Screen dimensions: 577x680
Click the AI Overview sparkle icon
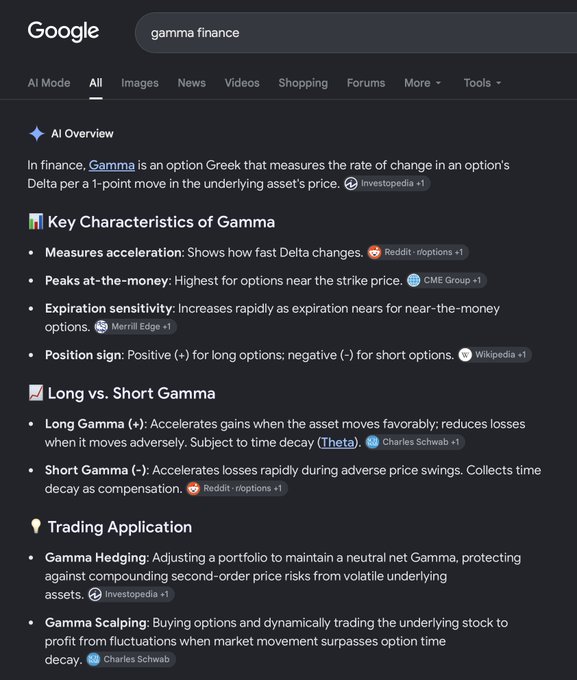click(37, 134)
